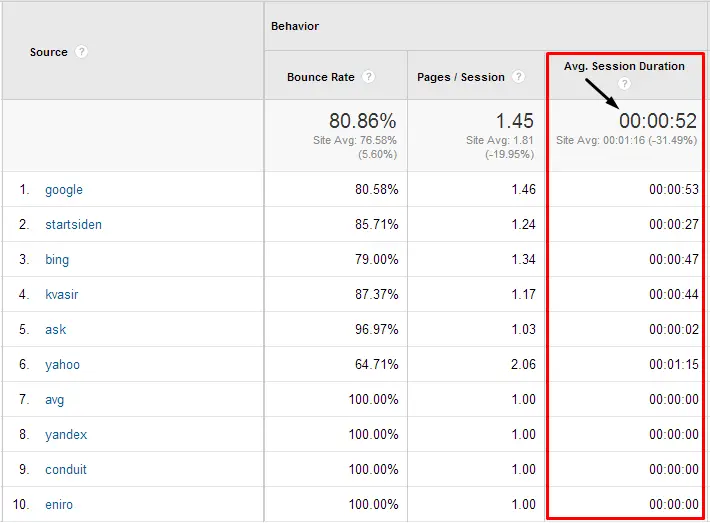This screenshot has width=710, height=523.
Task: Select ask session duration 00:00:02
Action: (674, 329)
